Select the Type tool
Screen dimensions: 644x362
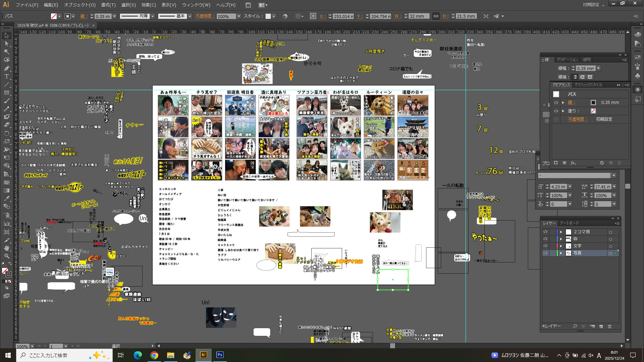tap(6, 76)
